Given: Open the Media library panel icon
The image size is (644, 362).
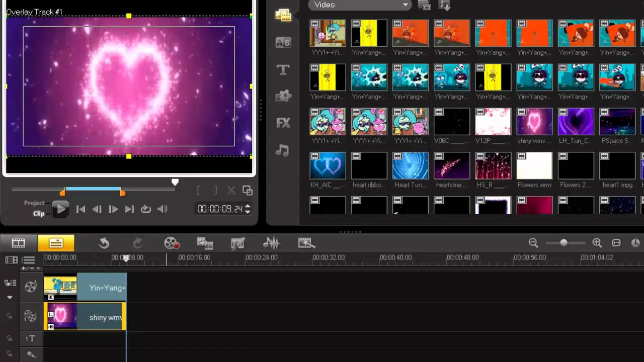Looking at the screenshot, I should [x=283, y=15].
